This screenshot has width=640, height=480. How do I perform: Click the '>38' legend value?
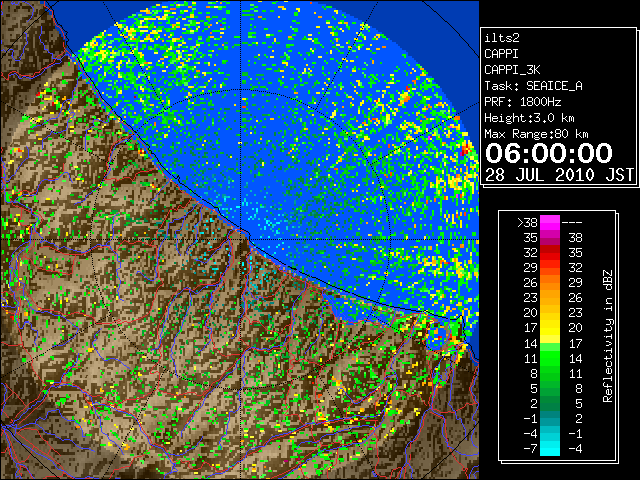(x=527, y=223)
